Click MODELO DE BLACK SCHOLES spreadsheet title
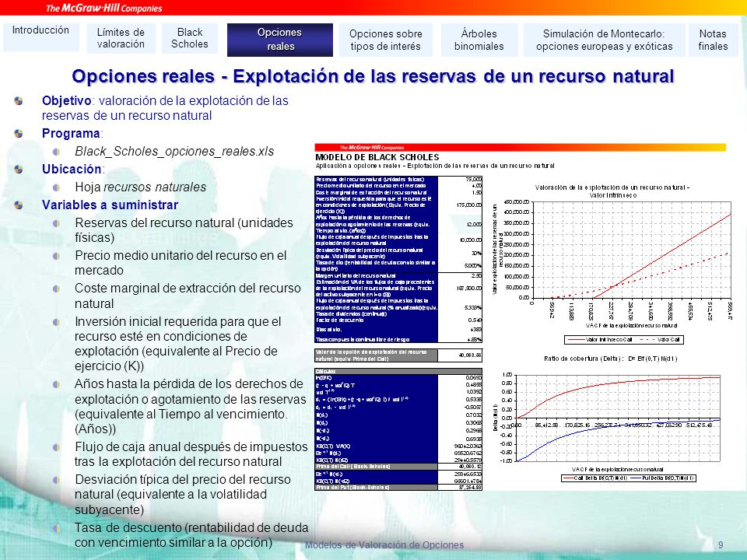Screen dimensions: 747x560 pyautogui.click(x=377, y=157)
